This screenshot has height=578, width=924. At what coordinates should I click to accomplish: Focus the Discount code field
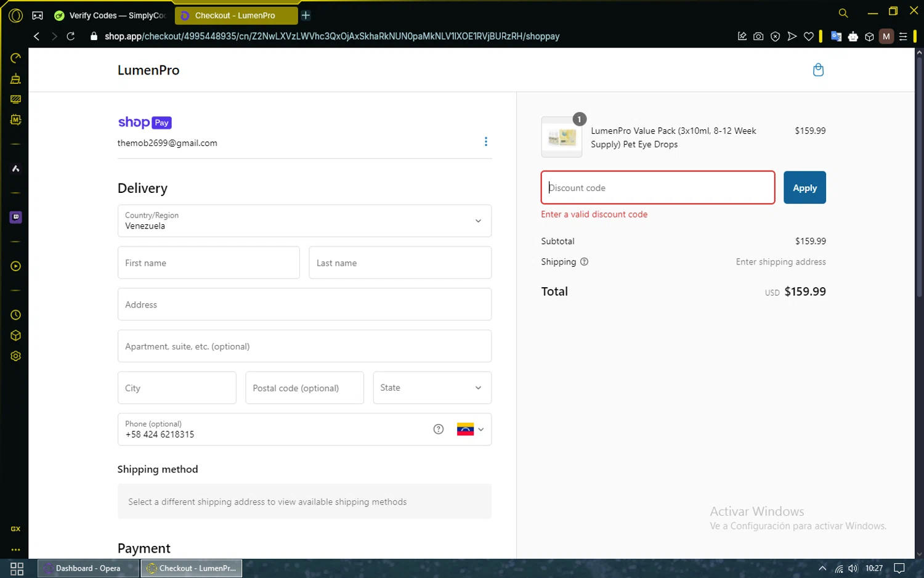658,187
